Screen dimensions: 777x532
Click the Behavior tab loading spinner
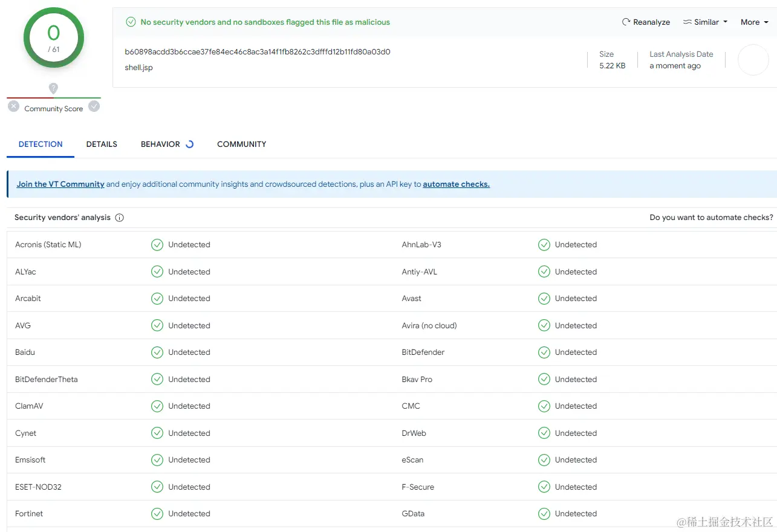[189, 144]
